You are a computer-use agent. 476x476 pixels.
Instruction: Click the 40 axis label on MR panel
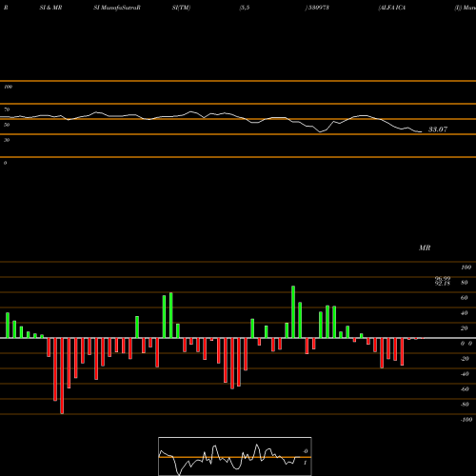[x=465, y=313]
